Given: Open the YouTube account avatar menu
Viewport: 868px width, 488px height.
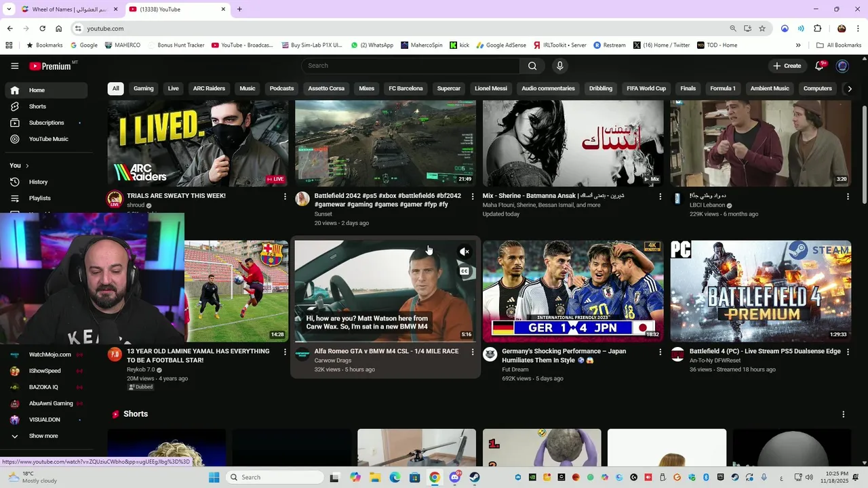Looking at the screenshot, I should pos(842,66).
